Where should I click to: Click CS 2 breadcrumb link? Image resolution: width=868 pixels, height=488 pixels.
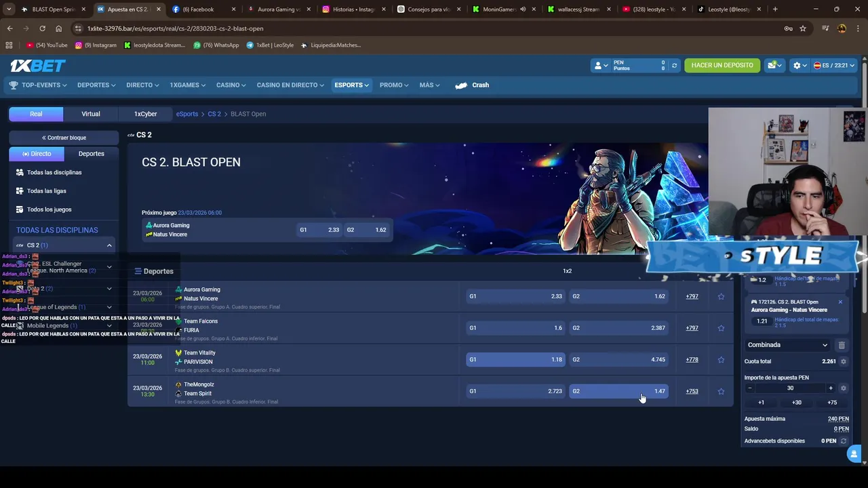click(x=214, y=114)
